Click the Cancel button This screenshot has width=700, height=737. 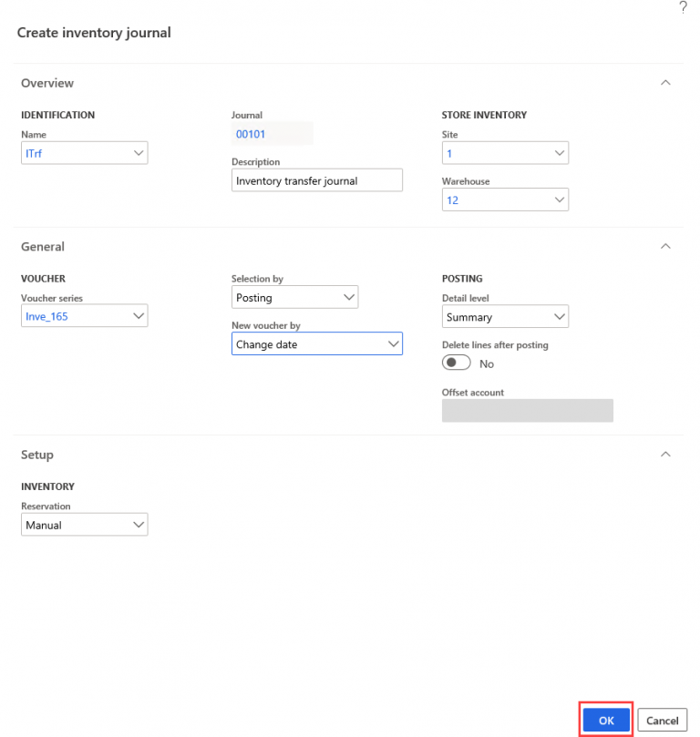pyautogui.click(x=662, y=719)
